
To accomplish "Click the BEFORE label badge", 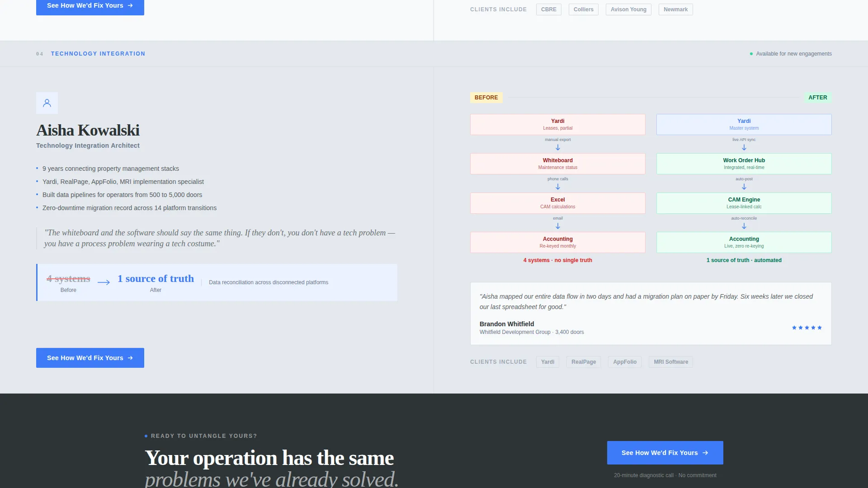I will [486, 98].
